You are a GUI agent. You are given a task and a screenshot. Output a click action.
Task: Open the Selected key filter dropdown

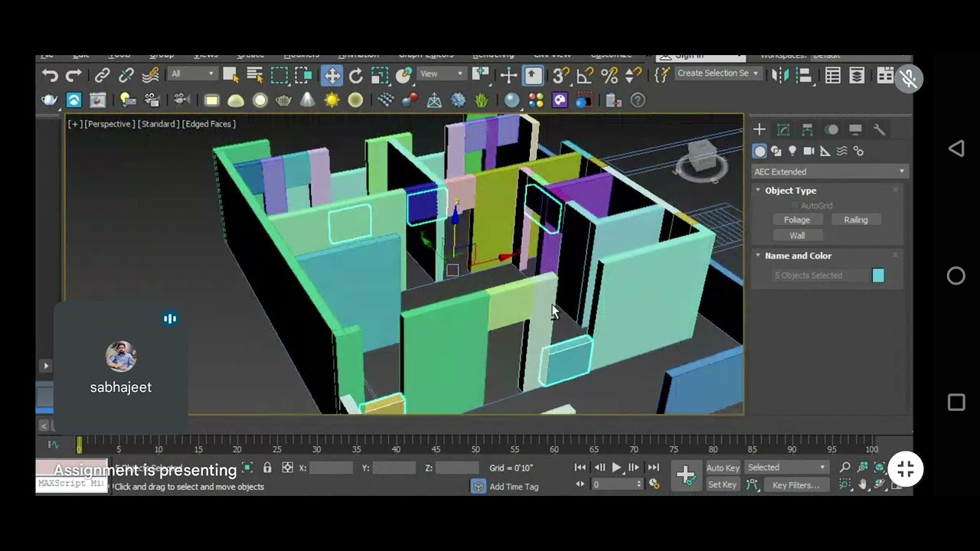[786, 468]
